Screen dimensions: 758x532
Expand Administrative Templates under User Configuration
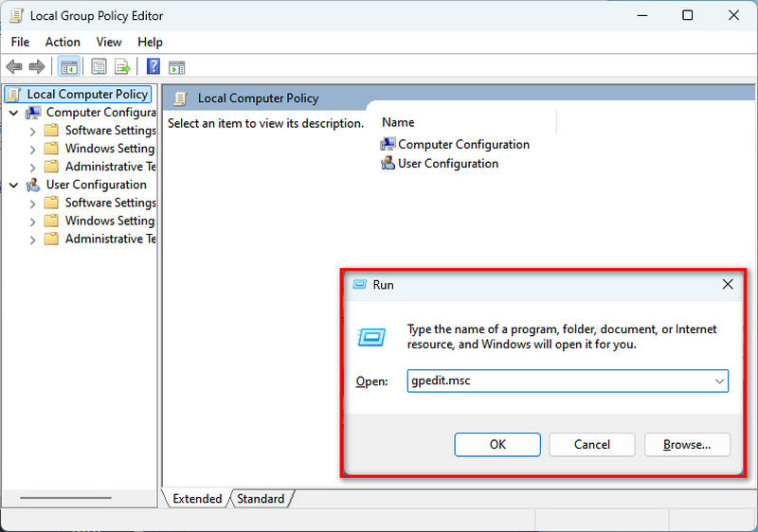pos(32,239)
